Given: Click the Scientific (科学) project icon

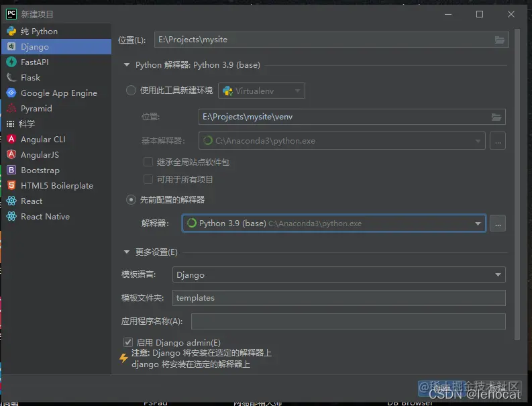Looking at the screenshot, I should pos(11,123).
